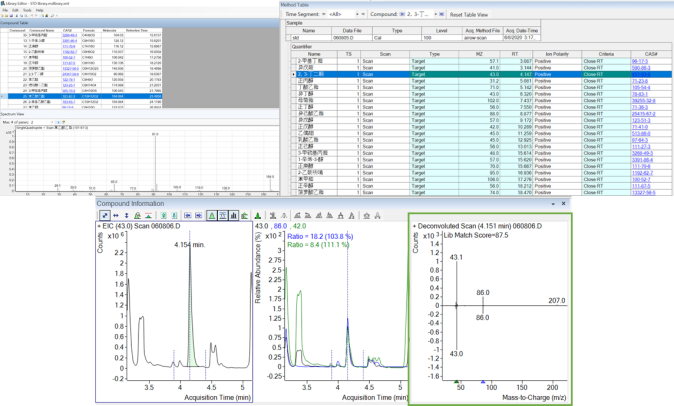Open the Compound selector dropdown arrow in Method Table
Viewport: 674px width, 406px height.
435,14
